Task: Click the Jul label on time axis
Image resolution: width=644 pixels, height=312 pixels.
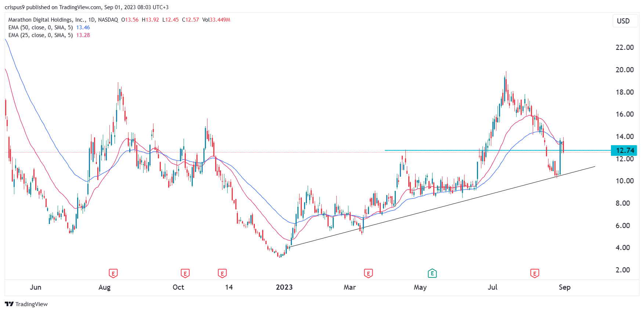Action: [x=492, y=287]
